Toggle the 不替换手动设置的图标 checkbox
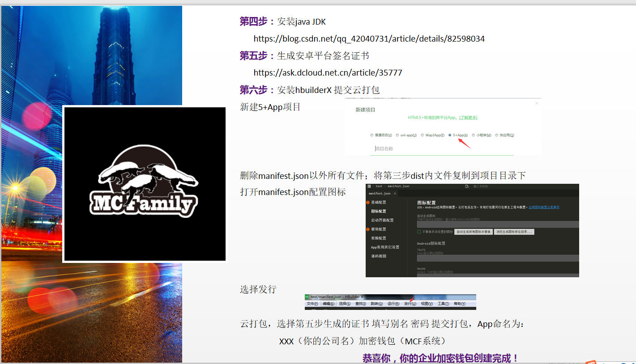Screen dimensions: 636x364 [x=419, y=232]
